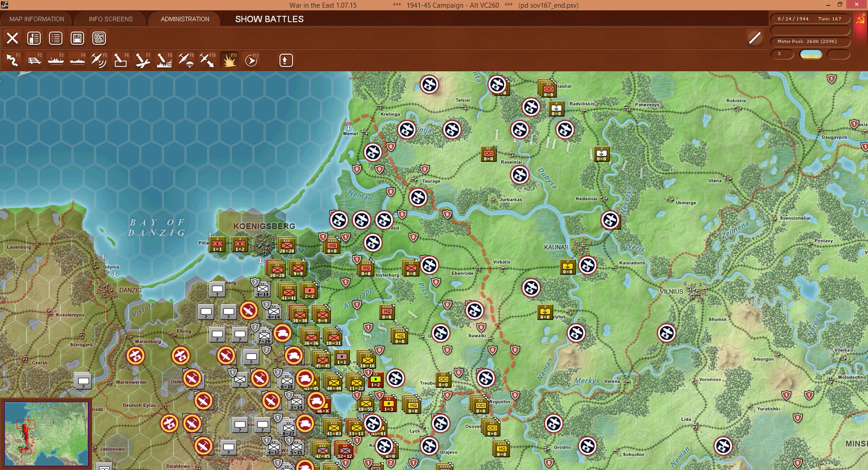Save the game with the floppy disk icon
Image resolution: width=868 pixels, height=470 pixels.
tap(77, 38)
